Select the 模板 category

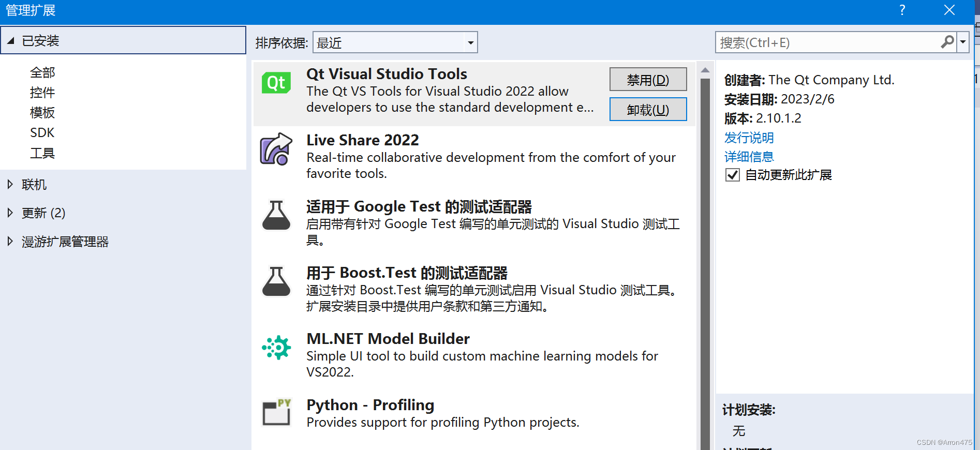coord(42,113)
